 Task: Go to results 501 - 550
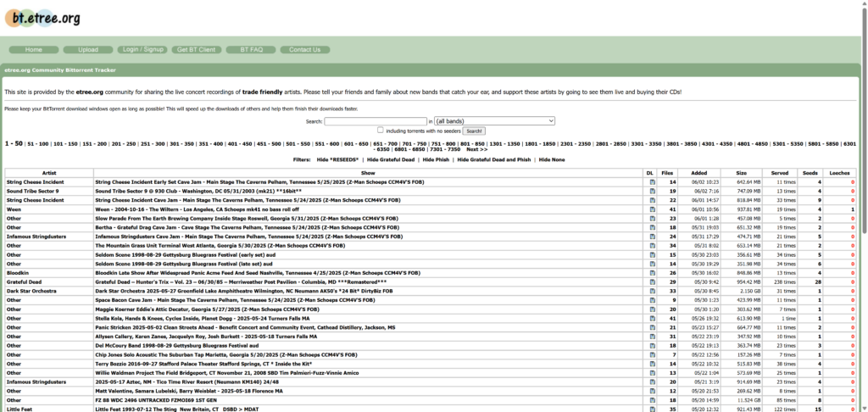tap(298, 144)
